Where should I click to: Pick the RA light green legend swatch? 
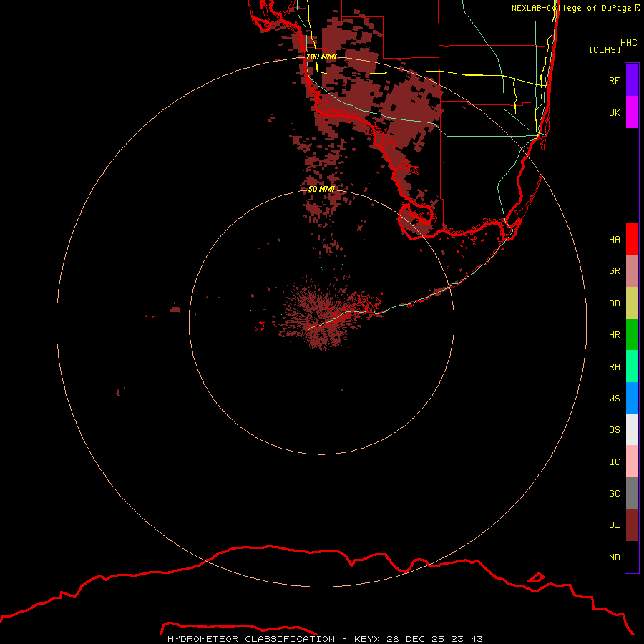(632, 366)
